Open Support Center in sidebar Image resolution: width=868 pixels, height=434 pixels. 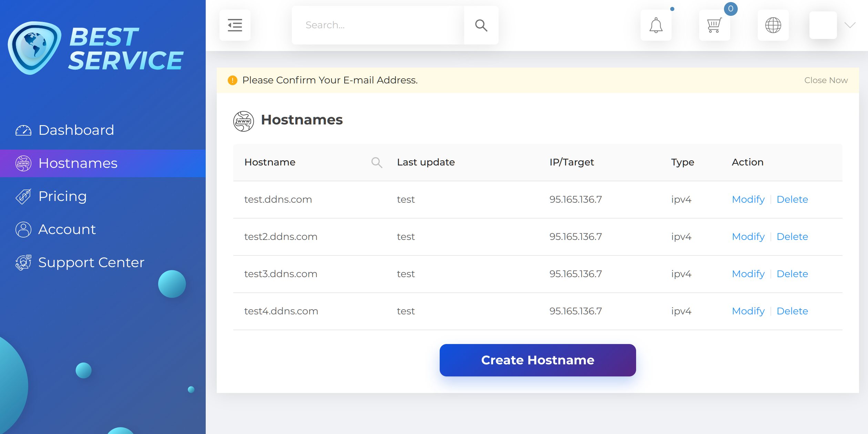91,263
